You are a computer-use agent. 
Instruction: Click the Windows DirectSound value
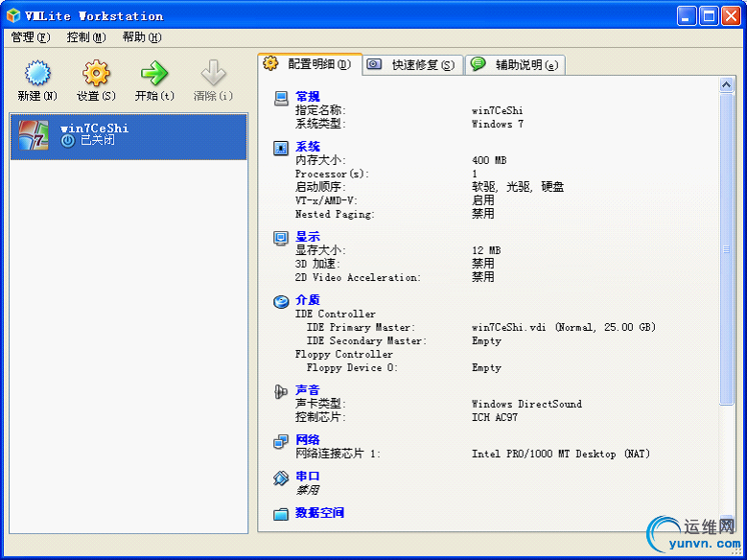coord(526,404)
